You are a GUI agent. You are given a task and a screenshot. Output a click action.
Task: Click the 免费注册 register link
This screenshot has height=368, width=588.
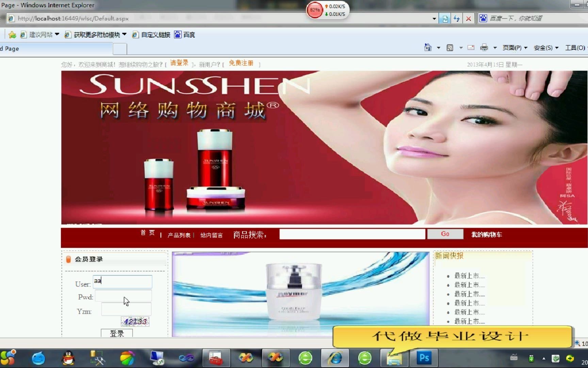(x=241, y=63)
